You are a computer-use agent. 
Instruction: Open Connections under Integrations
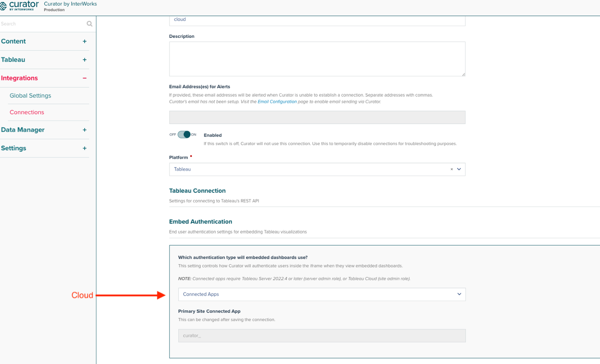[27, 112]
